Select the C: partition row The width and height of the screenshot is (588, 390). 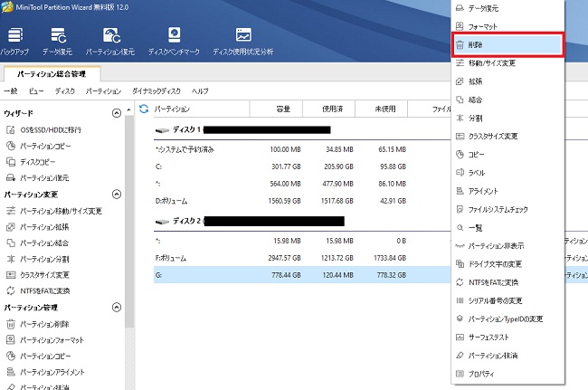[302, 166]
